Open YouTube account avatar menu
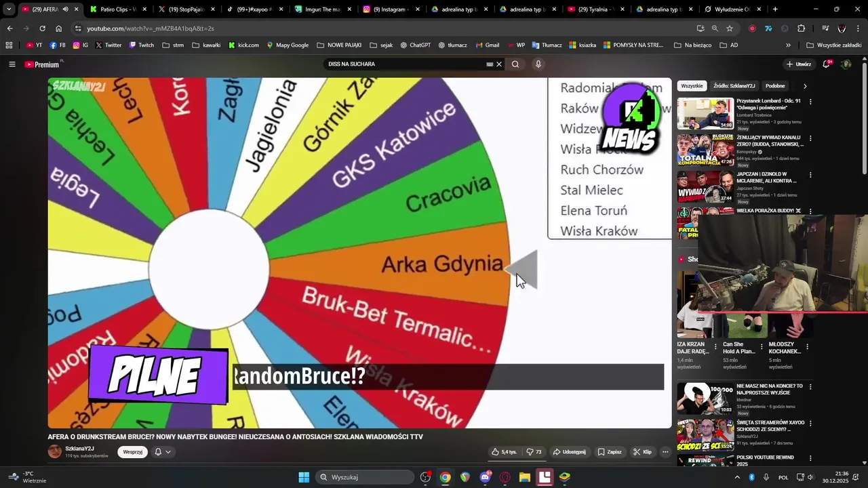The width and height of the screenshot is (868, 488). pyautogui.click(x=846, y=64)
